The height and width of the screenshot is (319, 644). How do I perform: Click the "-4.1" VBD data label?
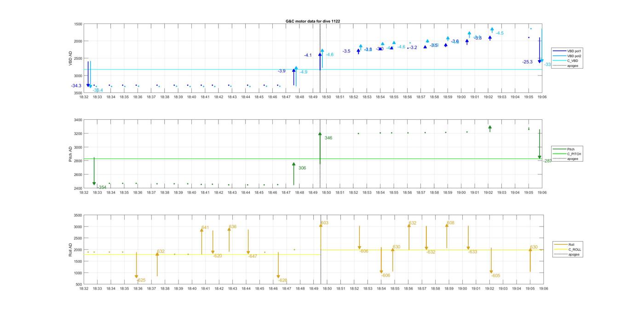click(308, 55)
